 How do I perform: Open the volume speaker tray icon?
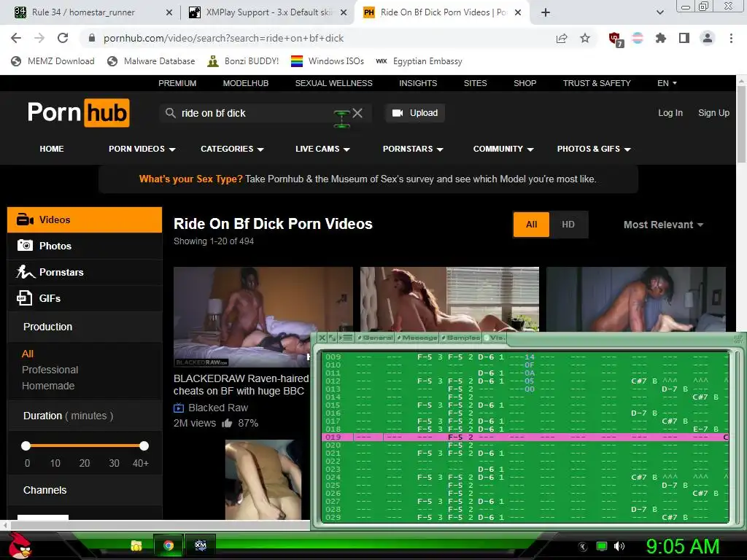(619, 546)
